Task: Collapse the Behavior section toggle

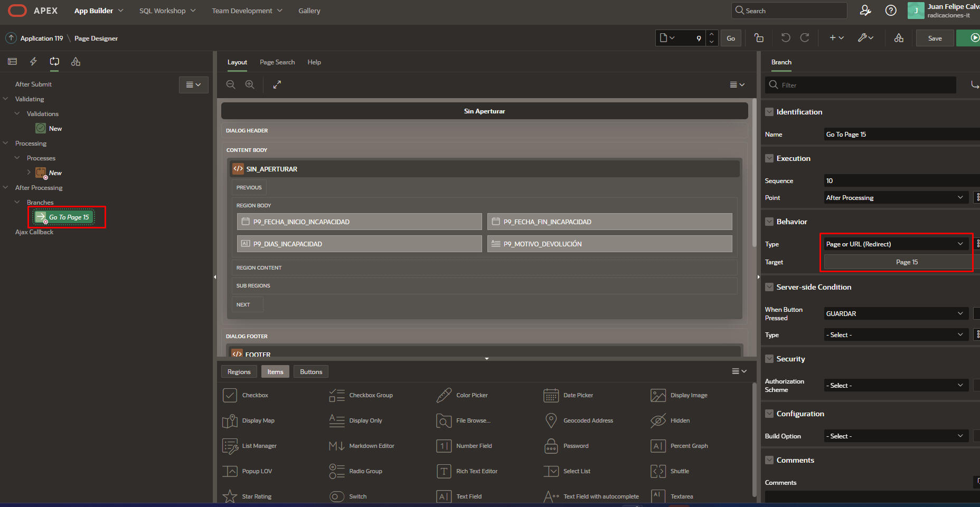Action: (x=769, y=222)
